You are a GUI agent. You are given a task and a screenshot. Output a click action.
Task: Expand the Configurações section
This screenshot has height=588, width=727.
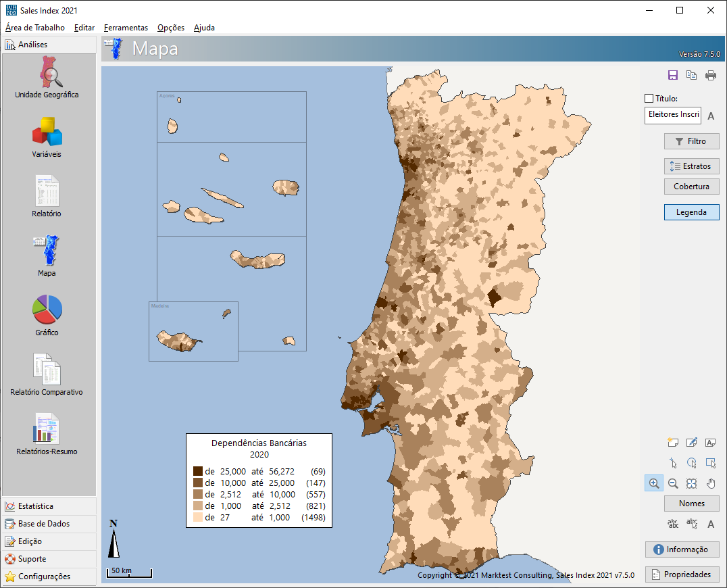(44, 577)
